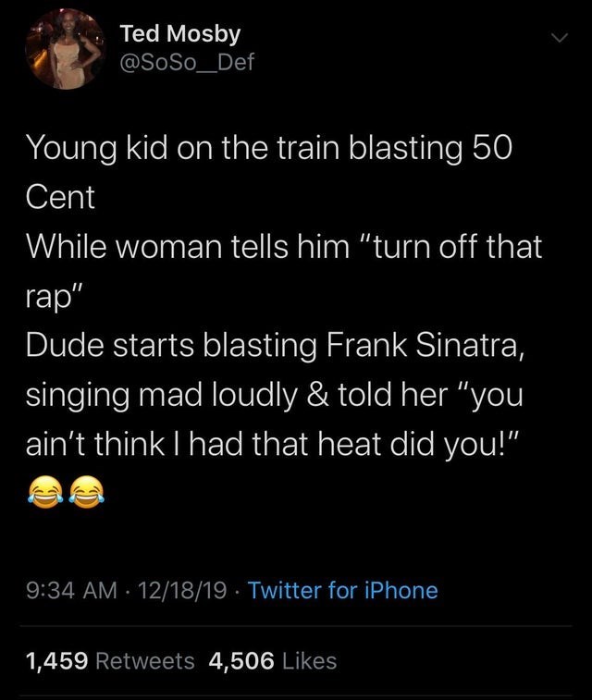View the 1,459 count before Retweets
This screenshot has height=700, width=592.
(x=57, y=660)
